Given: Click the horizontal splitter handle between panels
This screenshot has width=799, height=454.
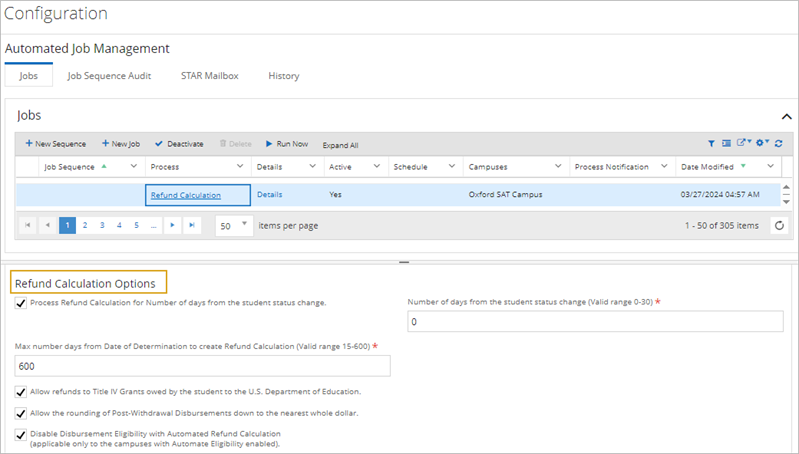Looking at the screenshot, I should click(x=404, y=262).
